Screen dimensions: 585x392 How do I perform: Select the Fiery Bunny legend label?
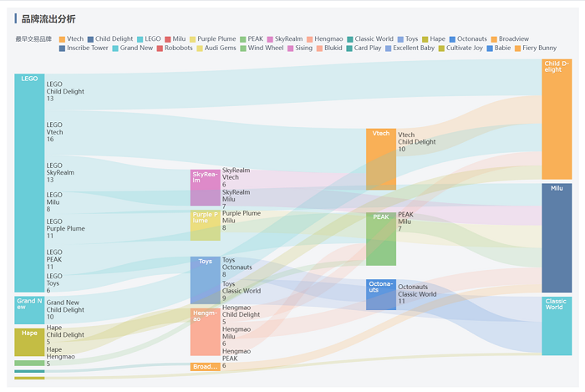pos(539,48)
